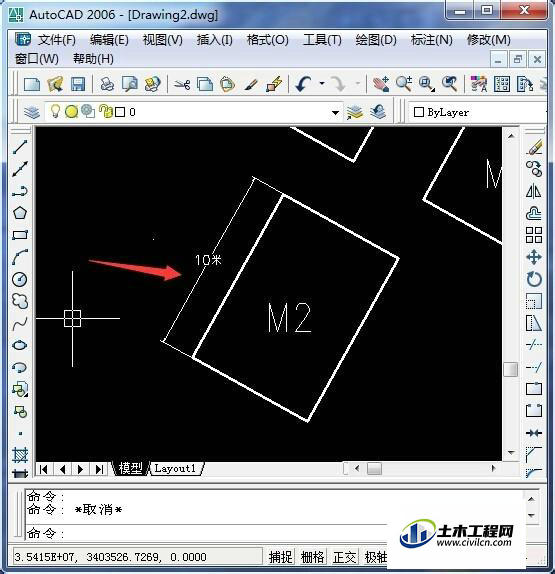The width and height of the screenshot is (555, 574).
Task: Select the Construction Line tool
Action: (x=20, y=169)
